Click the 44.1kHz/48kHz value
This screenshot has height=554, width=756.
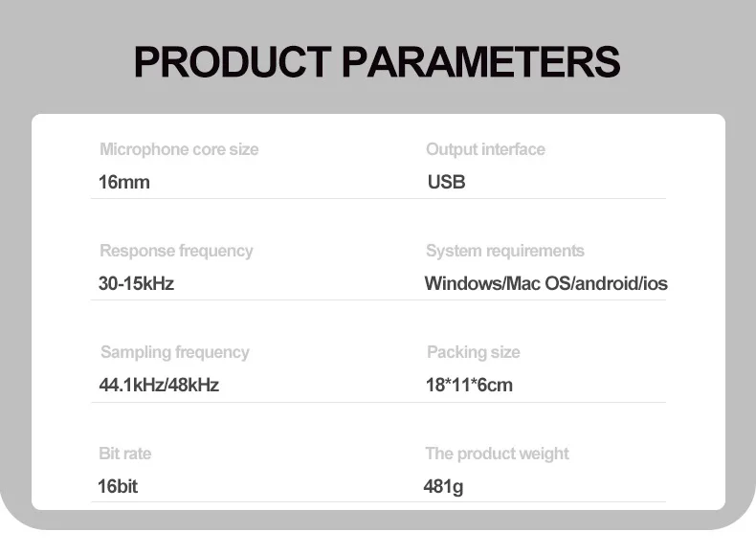tap(159, 385)
